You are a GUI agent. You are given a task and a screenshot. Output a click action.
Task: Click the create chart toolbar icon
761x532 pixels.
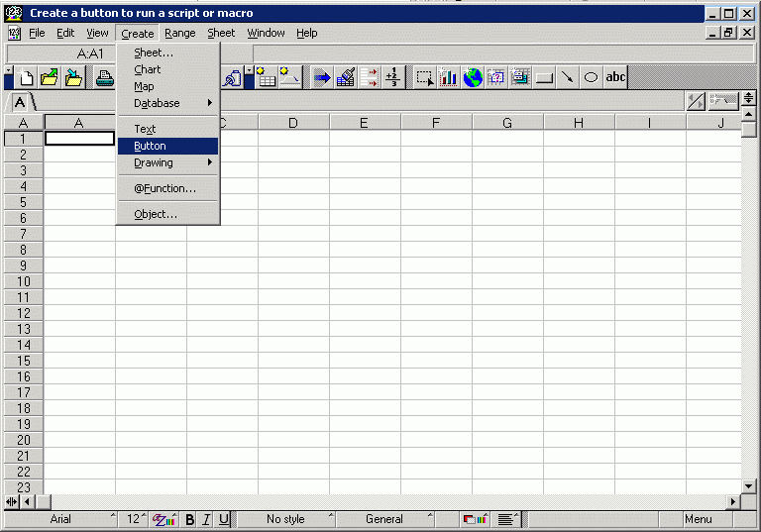pos(448,77)
